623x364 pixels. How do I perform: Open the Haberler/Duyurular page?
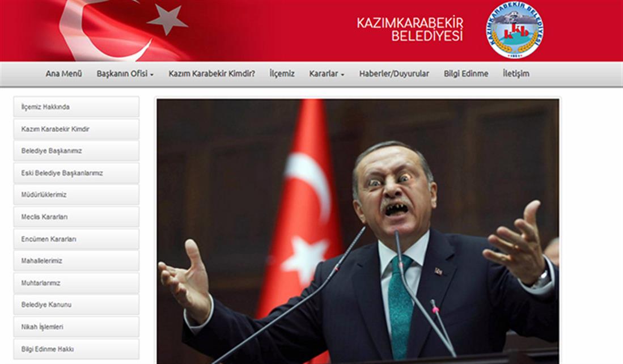tap(394, 74)
